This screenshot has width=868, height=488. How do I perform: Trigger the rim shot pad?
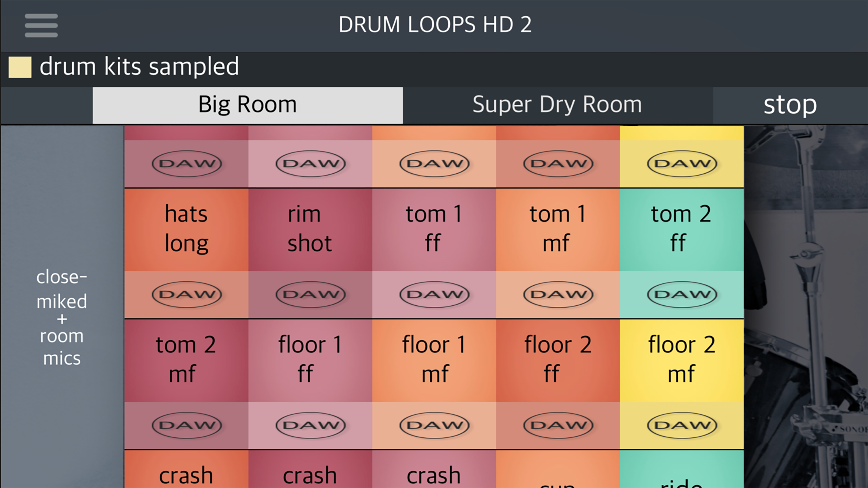tap(310, 229)
